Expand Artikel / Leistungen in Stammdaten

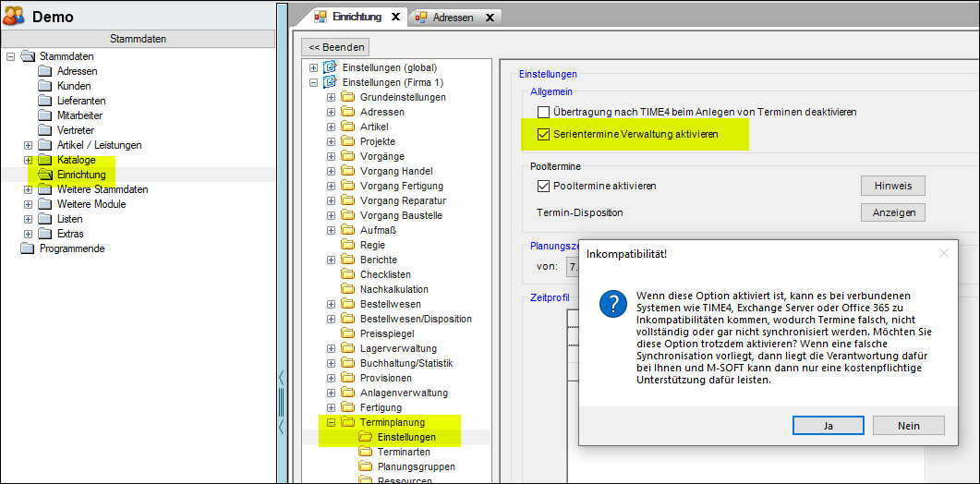[28, 145]
